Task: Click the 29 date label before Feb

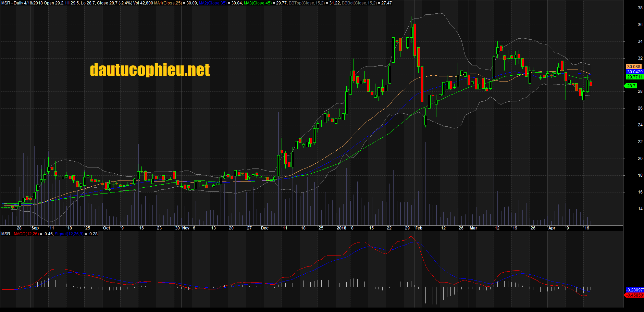Action: (407, 228)
